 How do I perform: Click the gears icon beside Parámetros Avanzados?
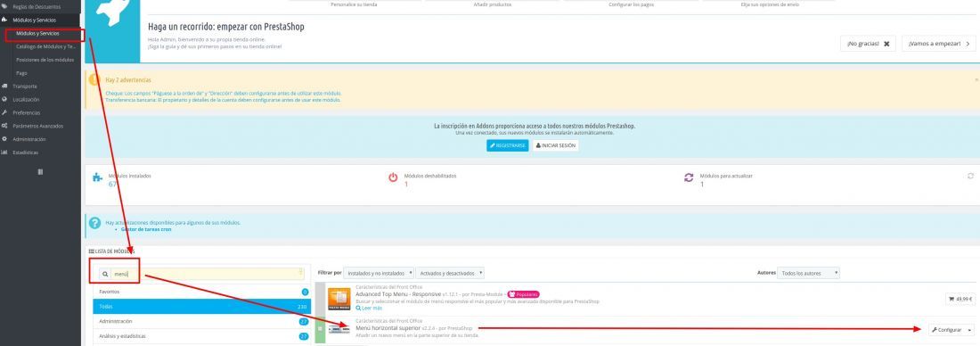click(x=4, y=126)
